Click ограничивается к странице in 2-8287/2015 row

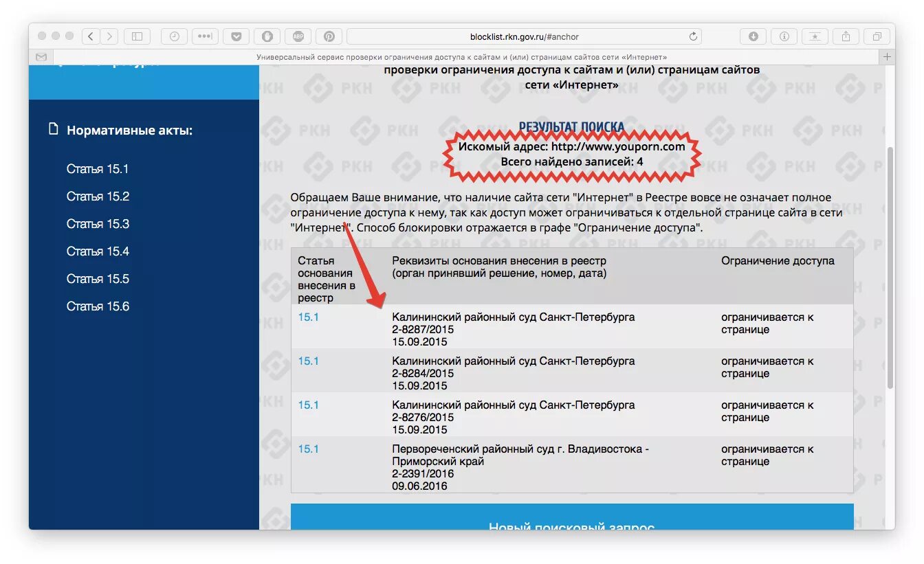click(767, 324)
